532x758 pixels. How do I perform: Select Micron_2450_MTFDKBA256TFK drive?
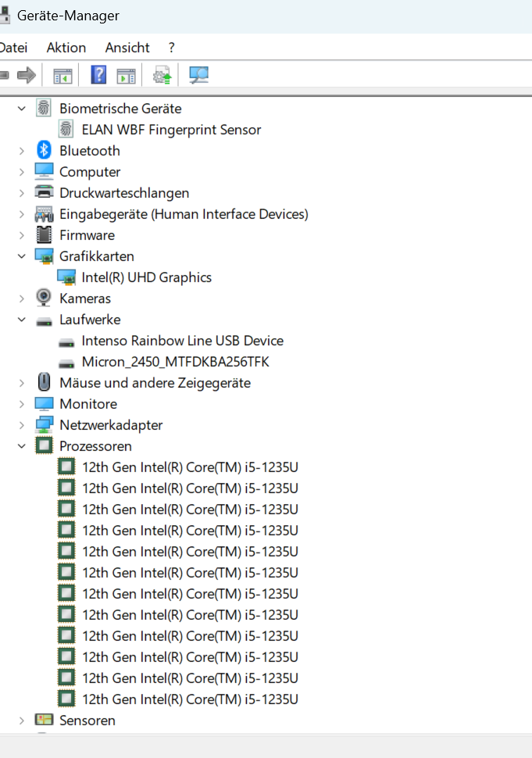click(x=176, y=362)
